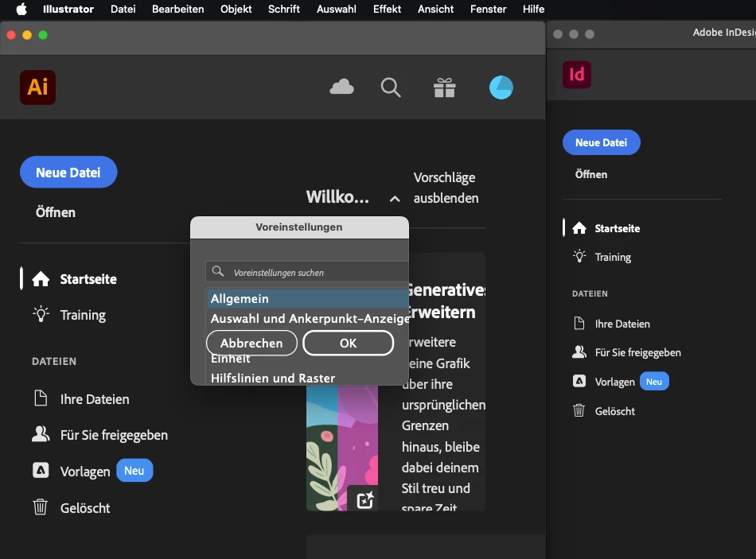Go to Startseite label in InDesign sidebar
Image resolution: width=756 pixels, height=559 pixels.
[x=618, y=228]
